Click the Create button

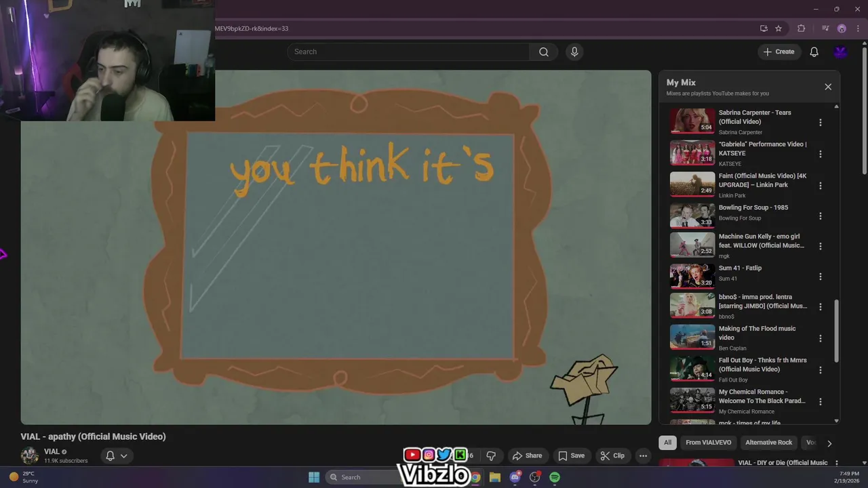click(x=778, y=52)
